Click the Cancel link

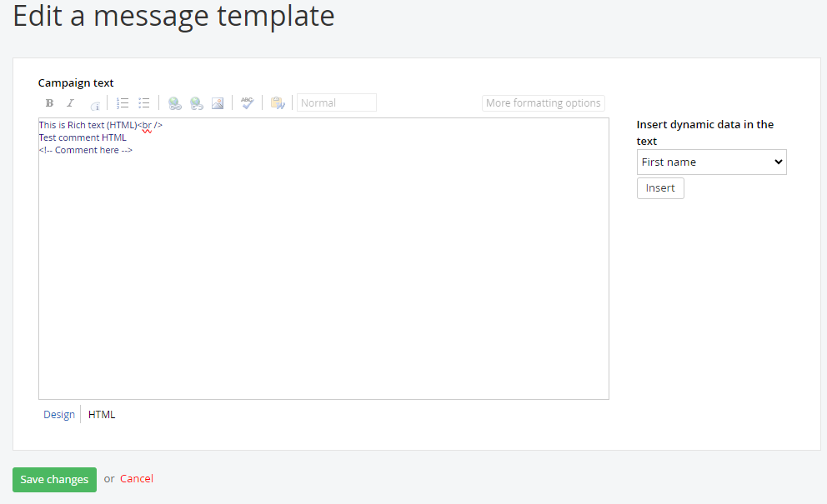[x=137, y=479]
